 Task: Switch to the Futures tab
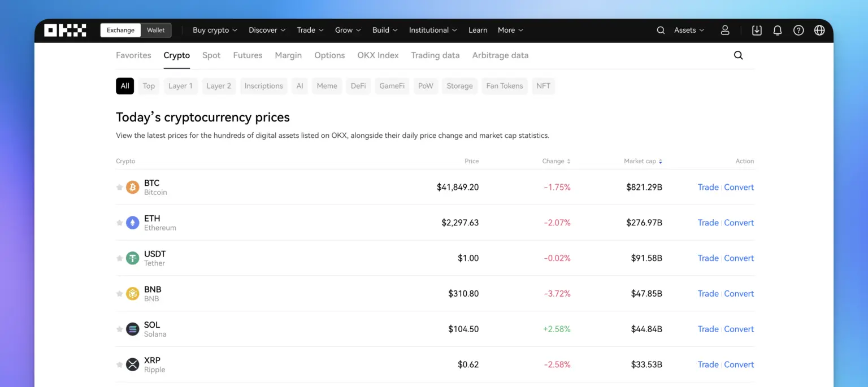pyautogui.click(x=248, y=55)
